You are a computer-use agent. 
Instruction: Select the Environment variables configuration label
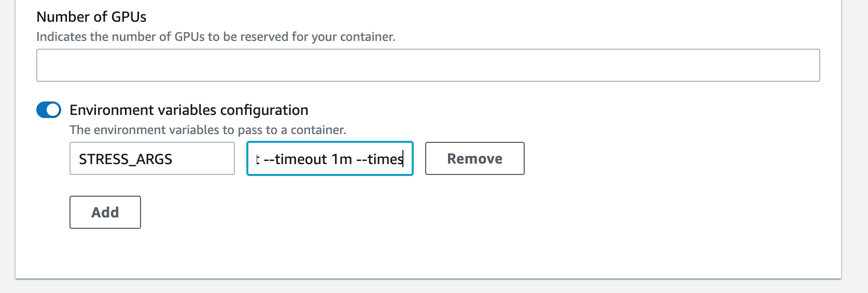coord(189,110)
